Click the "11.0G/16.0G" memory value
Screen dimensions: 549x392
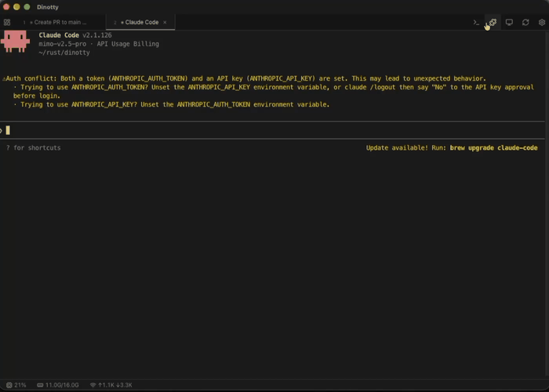click(x=62, y=385)
